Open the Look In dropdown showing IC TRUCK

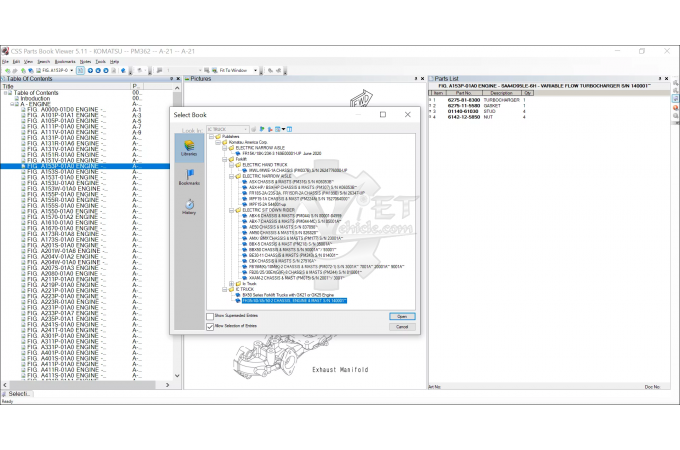tap(228, 129)
